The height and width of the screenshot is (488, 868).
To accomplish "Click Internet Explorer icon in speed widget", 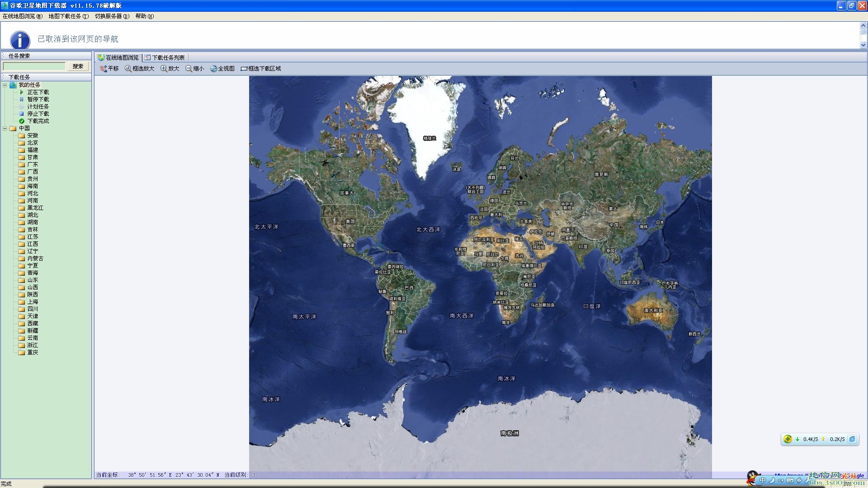I will coord(852,439).
